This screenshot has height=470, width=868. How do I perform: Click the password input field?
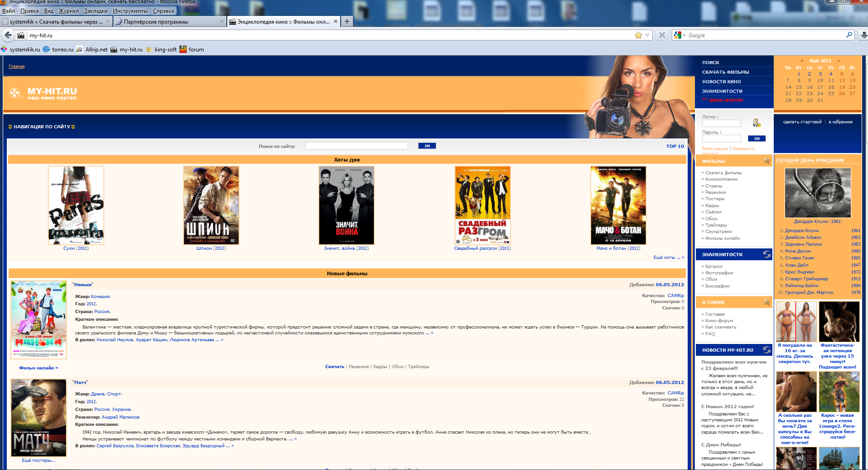721,139
